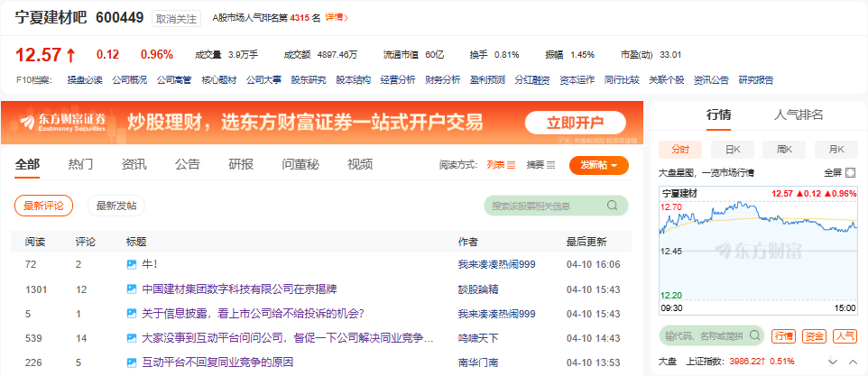Viewport: 868px width, 376px height.
Task: Open F10 link 经营分析
Action: pos(398,80)
